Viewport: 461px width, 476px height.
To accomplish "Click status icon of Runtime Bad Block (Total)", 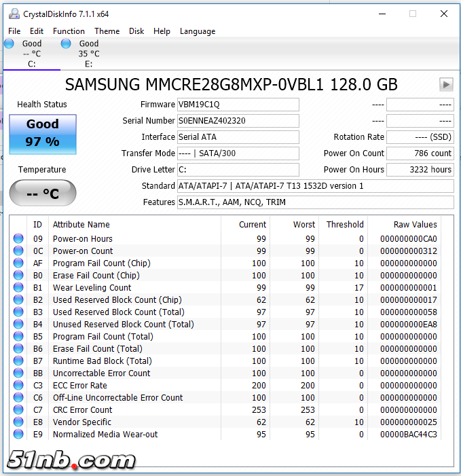I will pos(18,361).
